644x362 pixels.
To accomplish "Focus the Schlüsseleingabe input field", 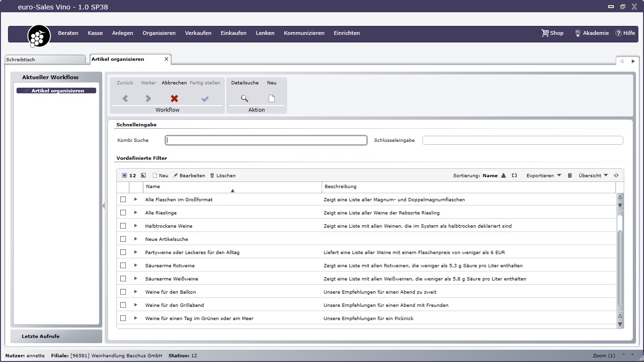I will tap(522, 140).
